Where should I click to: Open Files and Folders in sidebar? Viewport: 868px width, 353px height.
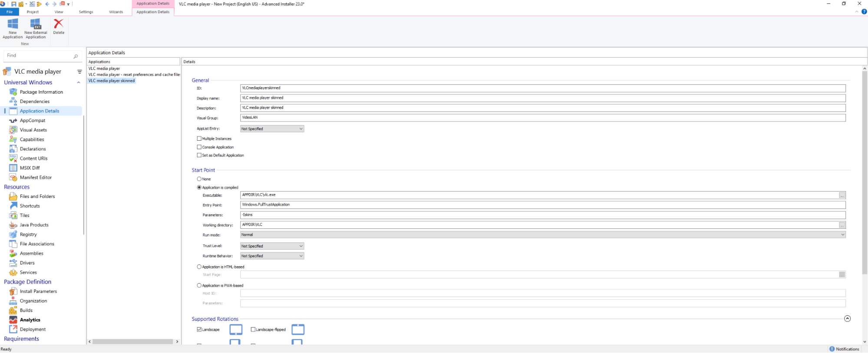click(37, 196)
